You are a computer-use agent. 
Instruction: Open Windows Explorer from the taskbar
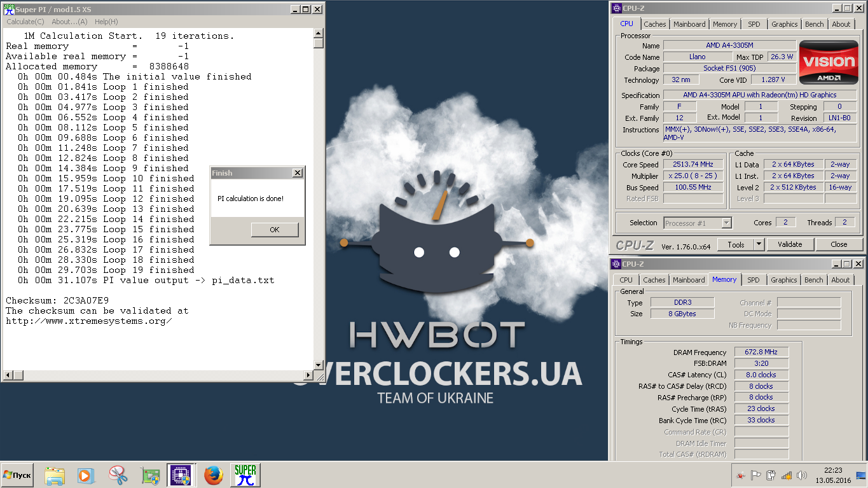point(54,475)
